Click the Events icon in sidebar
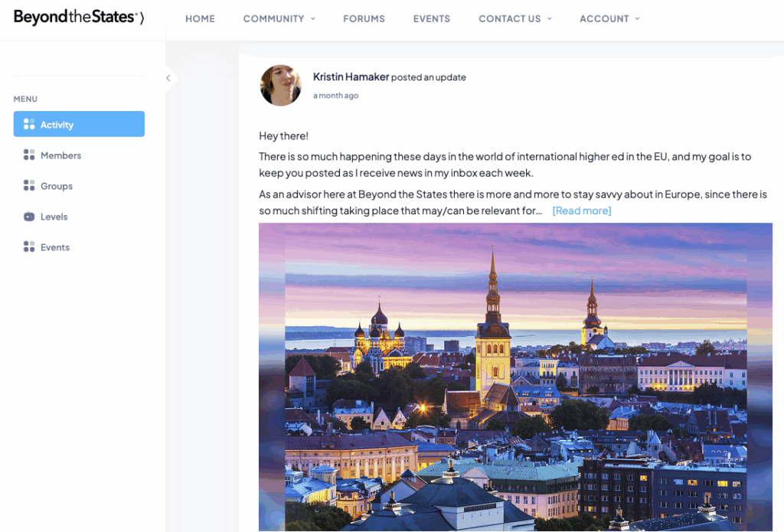The image size is (784, 532). tap(29, 247)
